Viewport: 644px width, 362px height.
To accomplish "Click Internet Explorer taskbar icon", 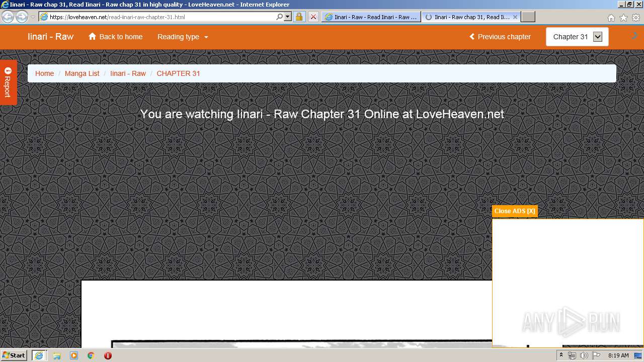I will pos(39,355).
